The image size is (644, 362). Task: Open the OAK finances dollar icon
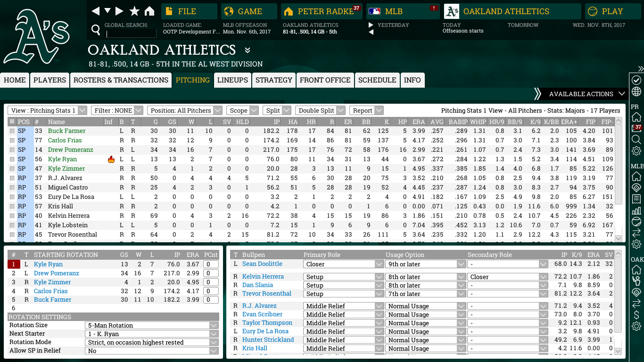click(636, 315)
